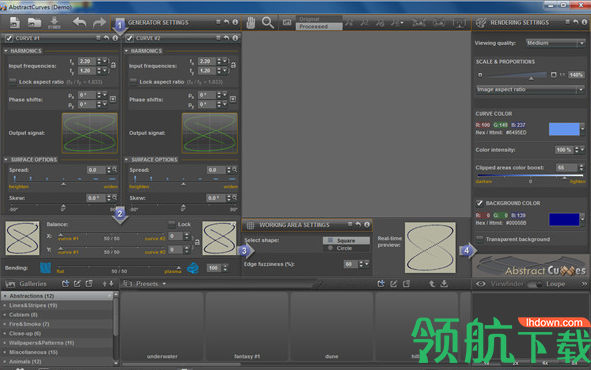Viewport: 591px width, 370px height.
Task: Select the magnifier Zoom tool
Action: pos(268,23)
